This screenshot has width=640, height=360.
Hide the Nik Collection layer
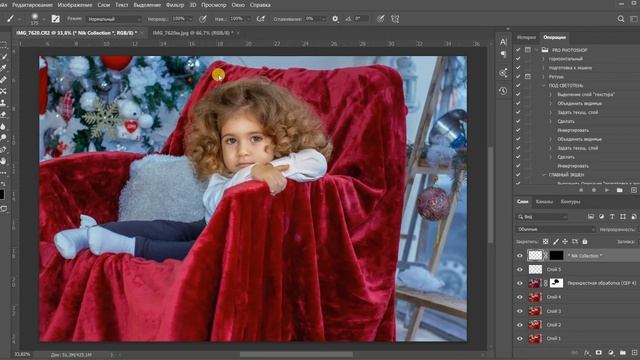point(520,256)
